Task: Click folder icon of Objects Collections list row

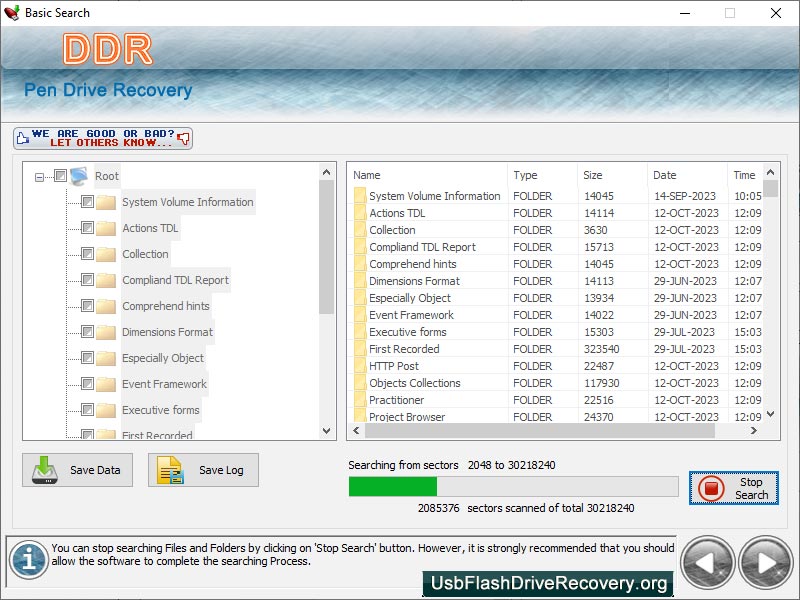Action: point(360,383)
